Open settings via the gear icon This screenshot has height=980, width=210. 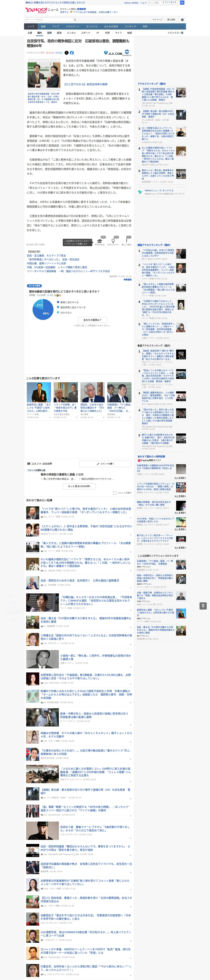pyautogui.click(x=182, y=19)
